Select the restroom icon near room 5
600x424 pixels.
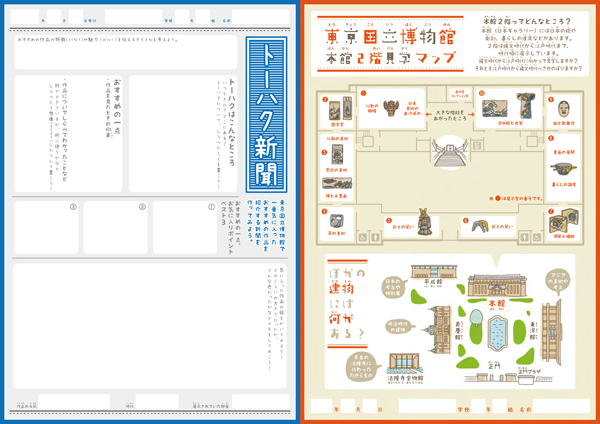pyautogui.click(x=376, y=238)
